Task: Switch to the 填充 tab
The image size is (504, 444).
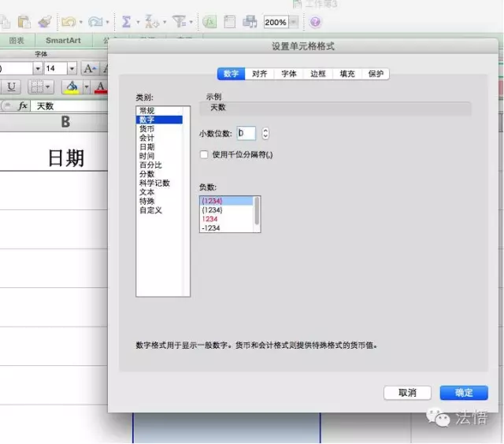Action: 347,74
